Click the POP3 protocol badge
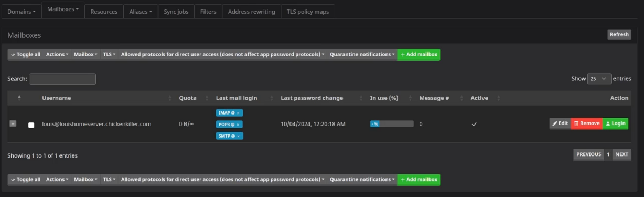The width and height of the screenshot is (644, 197). tap(229, 125)
